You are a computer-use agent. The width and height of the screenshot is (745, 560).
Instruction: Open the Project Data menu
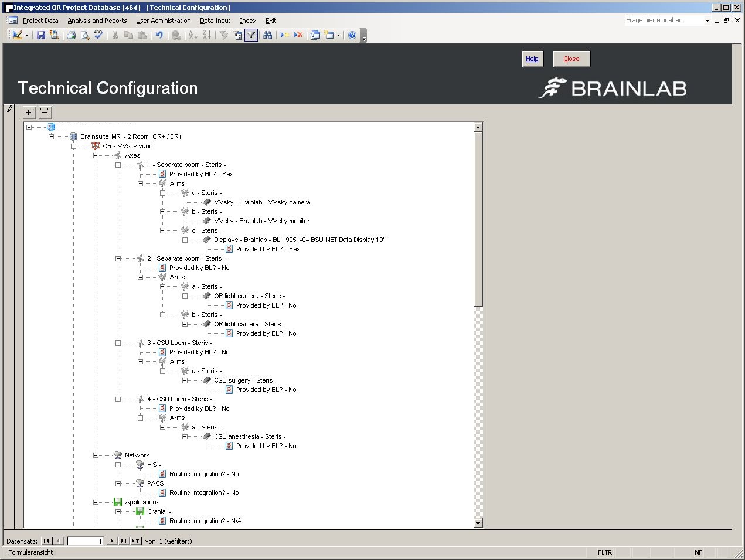point(40,21)
